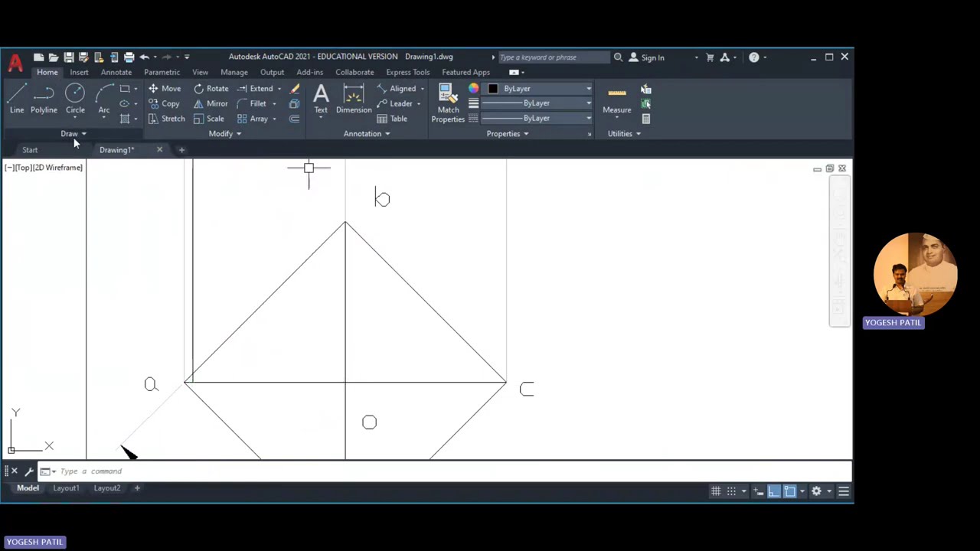
Task: Click the Fillet tool
Action: click(x=252, y=104)
